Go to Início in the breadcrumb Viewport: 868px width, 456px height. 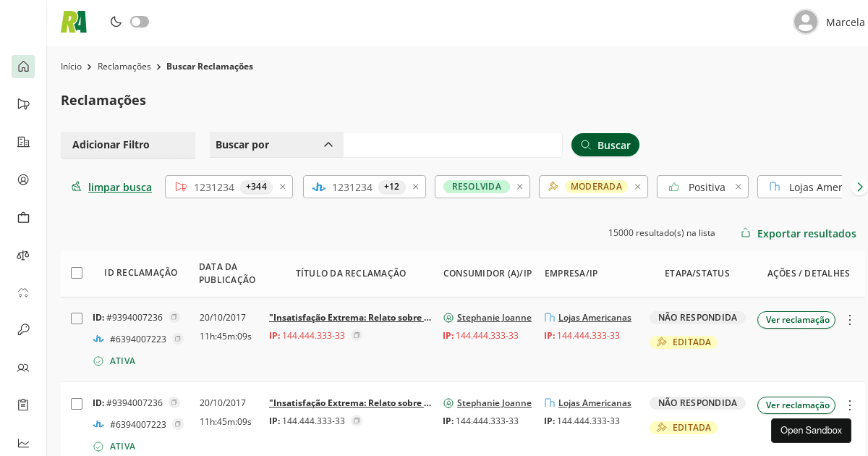click(71, 67)
